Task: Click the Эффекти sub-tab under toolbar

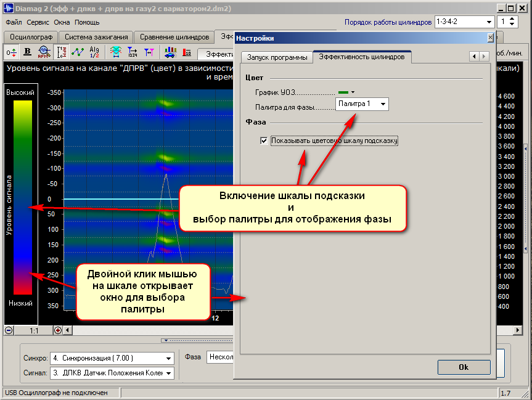Action: coord(217,54)
